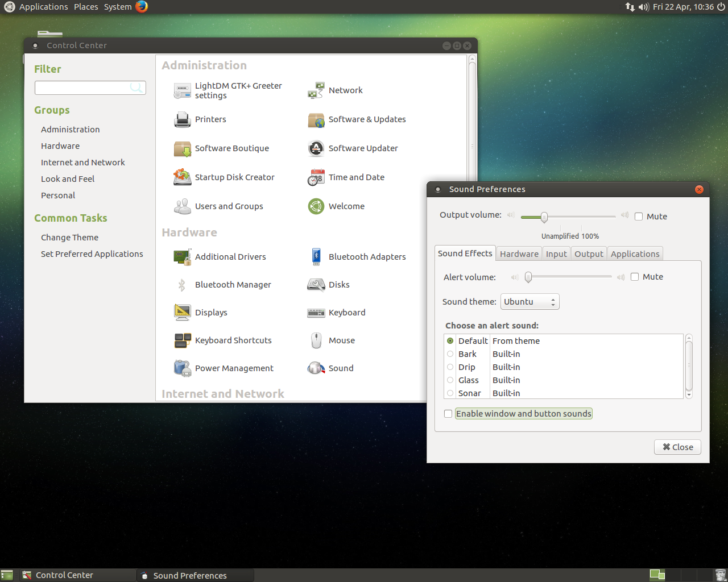Switch to the Applications tab in Sound Preferences
This screenshot has width=728, height=582.
coord(635,254)
